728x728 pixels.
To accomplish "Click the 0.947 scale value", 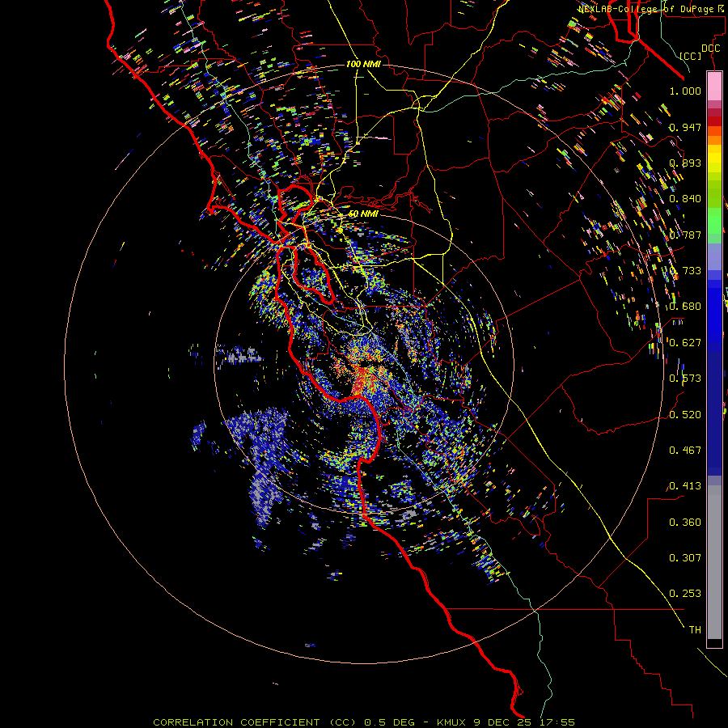I will point(685,127).
